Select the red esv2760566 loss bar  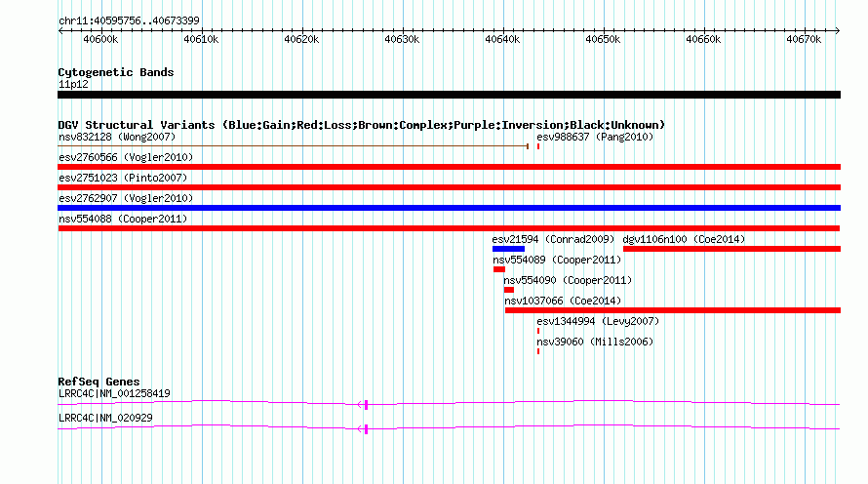tap(449, 167)
